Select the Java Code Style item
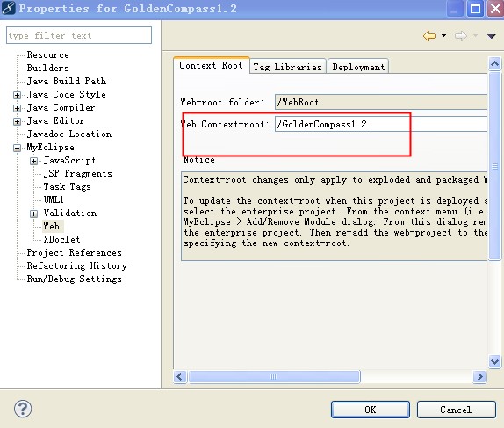This screenshot has height=428, width=504. click(66, 94)
